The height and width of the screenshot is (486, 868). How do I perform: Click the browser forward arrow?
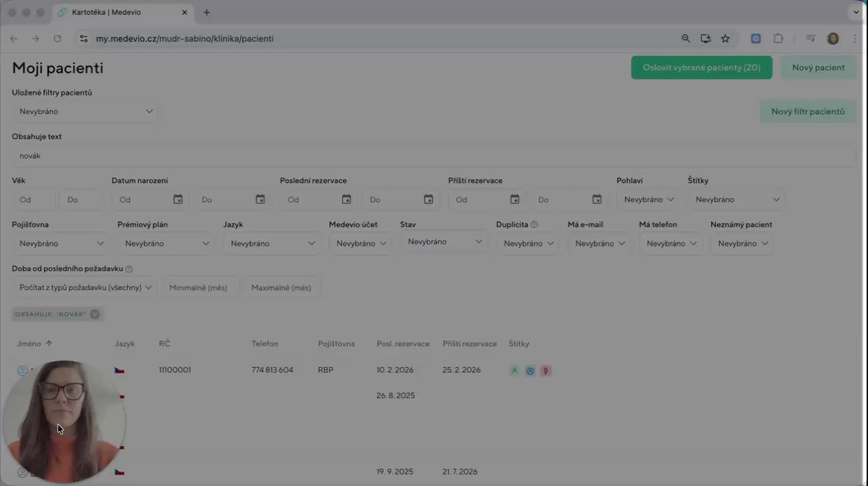click(x=35, y=39)
